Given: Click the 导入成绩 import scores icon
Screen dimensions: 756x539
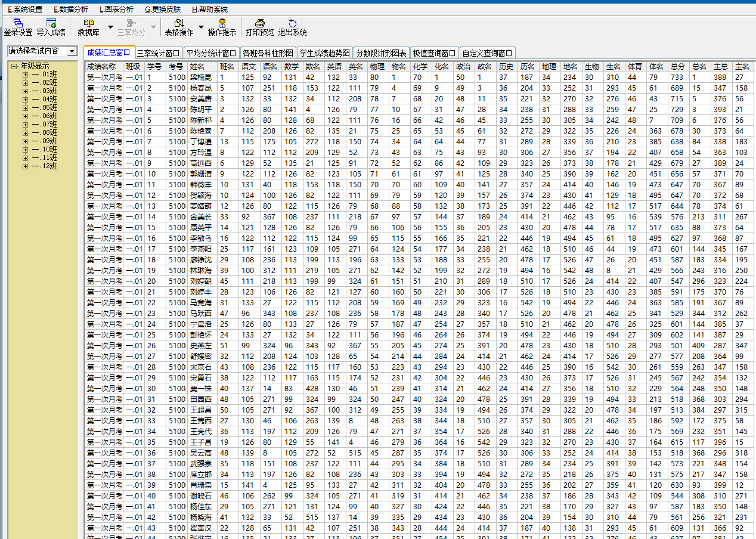Looking at the screenshot, I should pyautogui.click(x=51, y=27).
